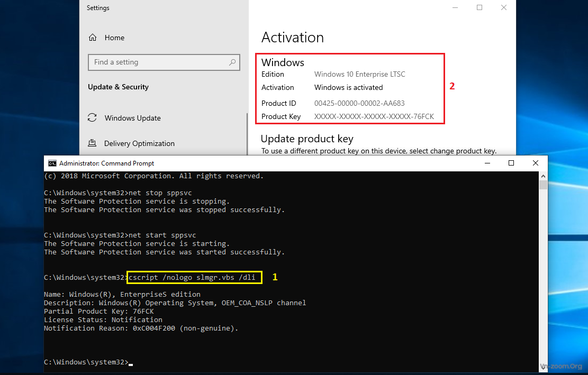
Task: Click the Administrator: Command Prompt title text
Action: pos(106,163)
